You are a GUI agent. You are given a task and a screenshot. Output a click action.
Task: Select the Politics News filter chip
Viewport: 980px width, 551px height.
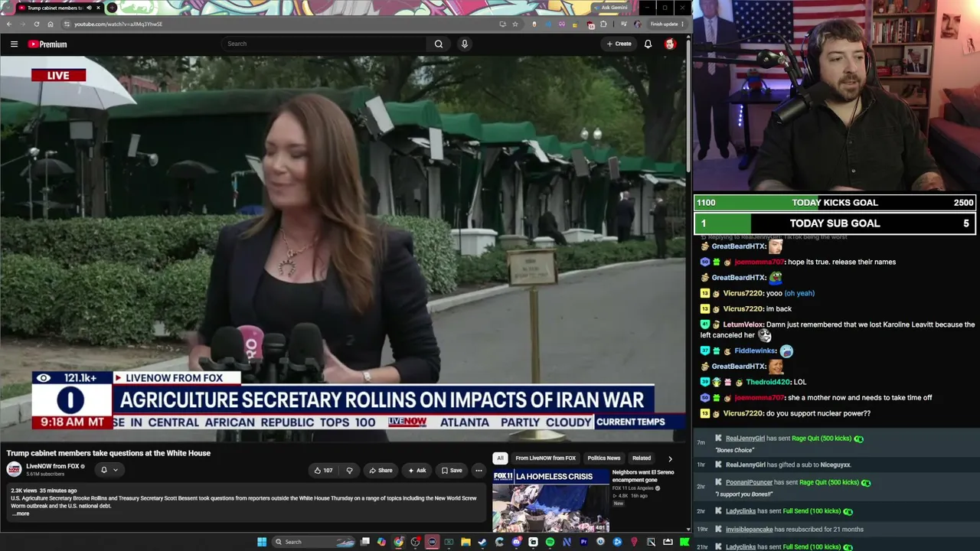pyautogui.click(x=604, y=458)
